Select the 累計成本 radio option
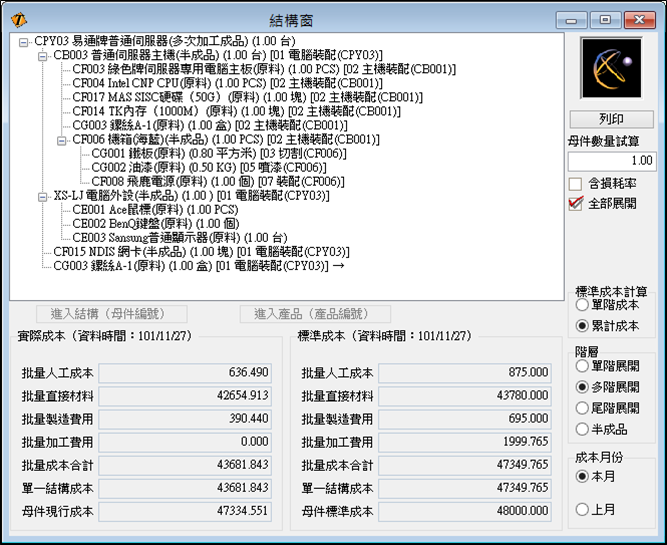Screen dimensions: 667x545 tap(582, 326)
